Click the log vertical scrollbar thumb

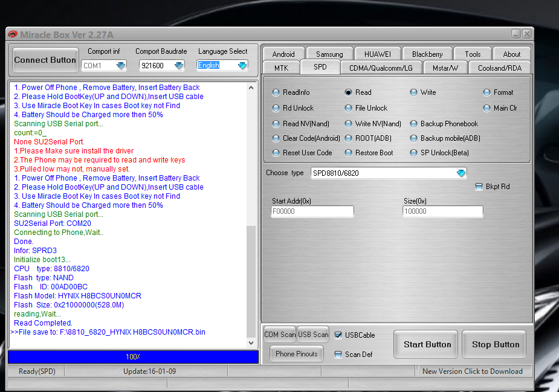click(x=251, y=281)
